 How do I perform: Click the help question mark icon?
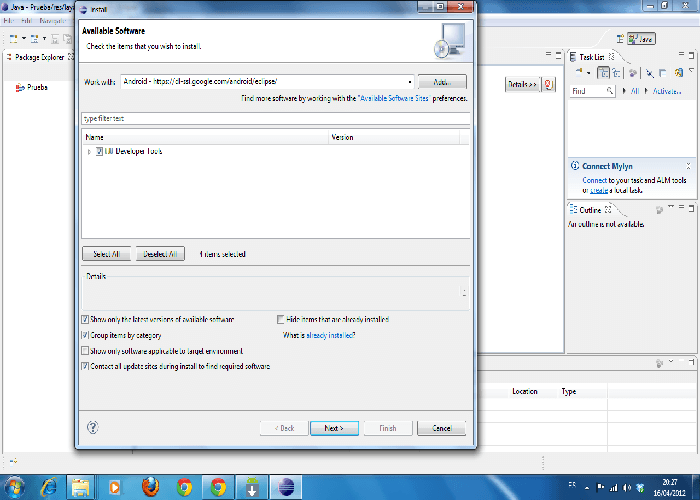pyautogui.click(x=92, y=427)
